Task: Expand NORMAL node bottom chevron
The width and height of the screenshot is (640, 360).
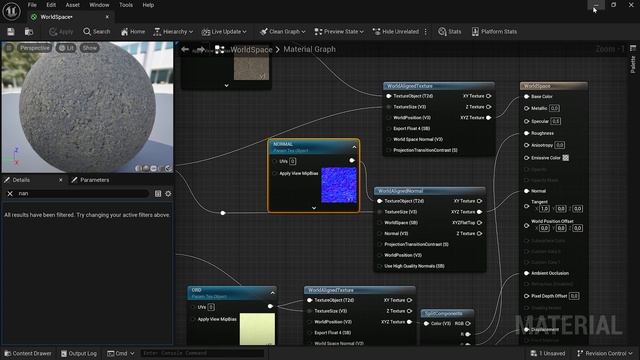Action: pos(314,208)
